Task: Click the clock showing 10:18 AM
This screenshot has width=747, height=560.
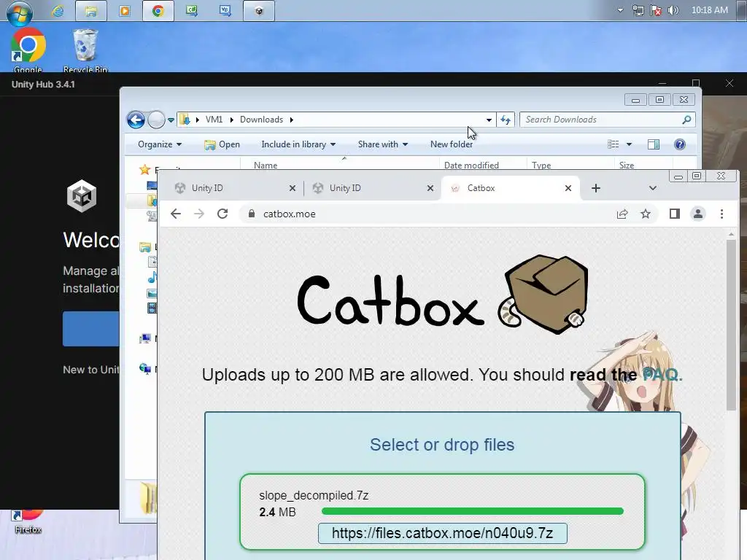Action: click(709, 10)
